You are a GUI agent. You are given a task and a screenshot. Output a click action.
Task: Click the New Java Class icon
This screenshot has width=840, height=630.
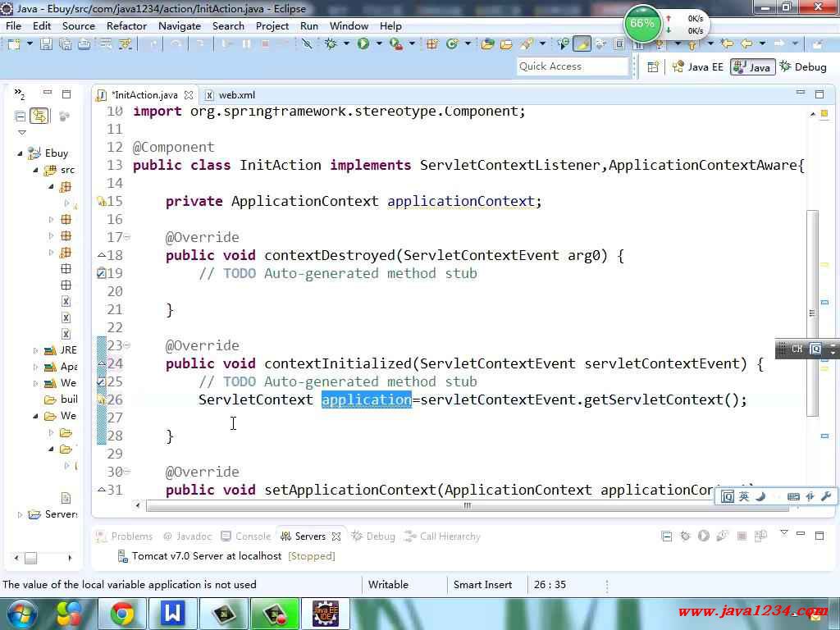452,44
